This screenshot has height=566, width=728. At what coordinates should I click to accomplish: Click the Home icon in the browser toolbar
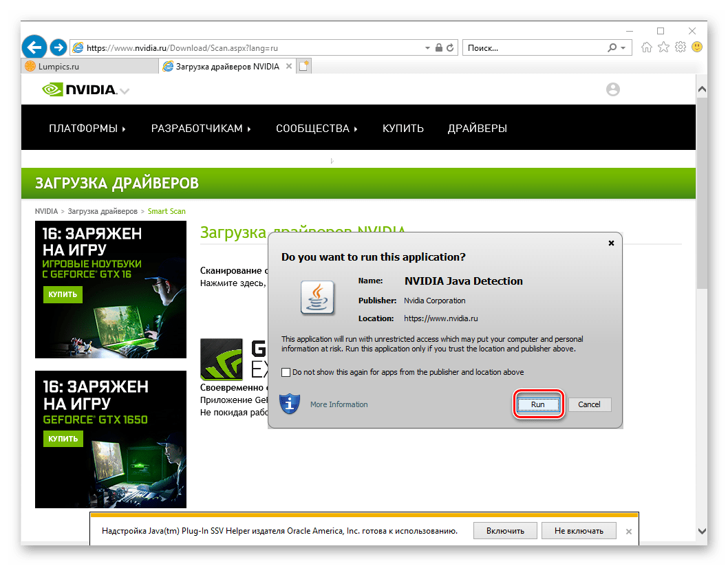[646, 47]
